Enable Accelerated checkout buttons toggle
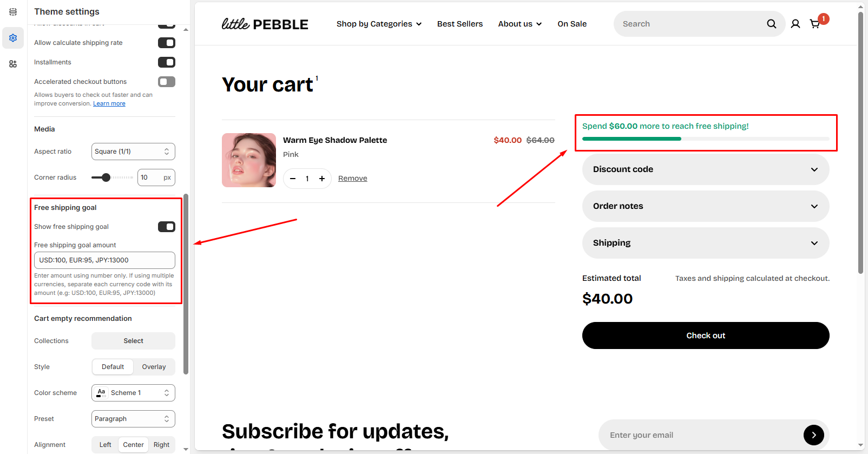This screenshot has height=454, width=868. [166, 82]
